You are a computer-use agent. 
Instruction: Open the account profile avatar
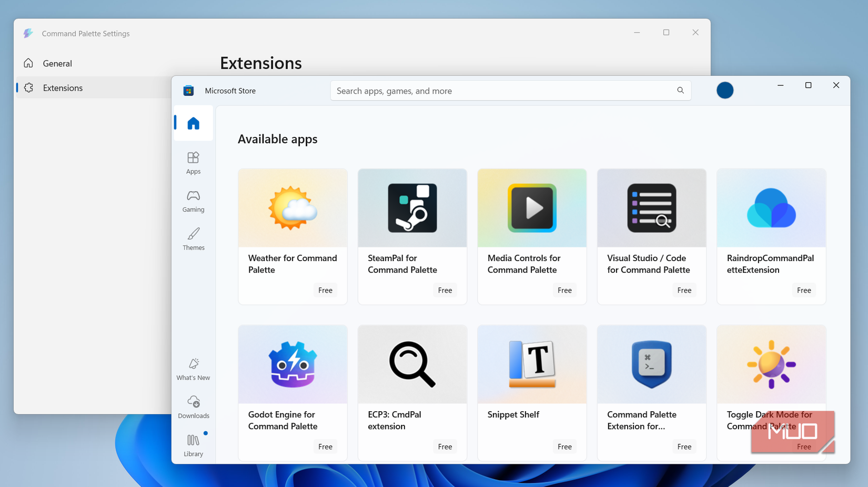pyautogui.click(x=725, y=90)
